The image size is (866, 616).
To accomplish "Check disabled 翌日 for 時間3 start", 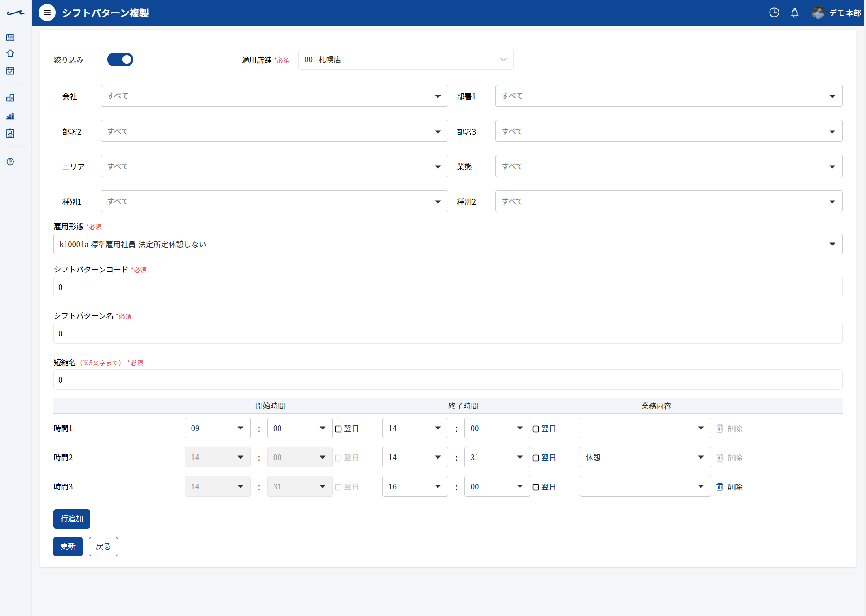I will pos(338,487).
